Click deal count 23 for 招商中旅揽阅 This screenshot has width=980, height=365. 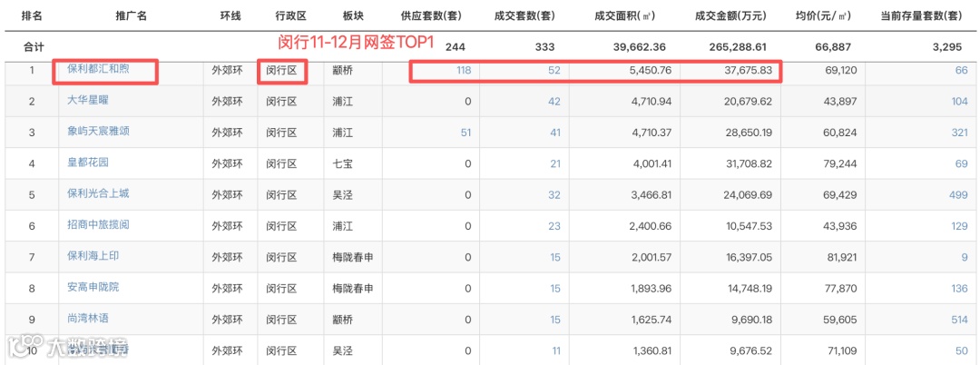pyautogui.click(x=554, y=226)
